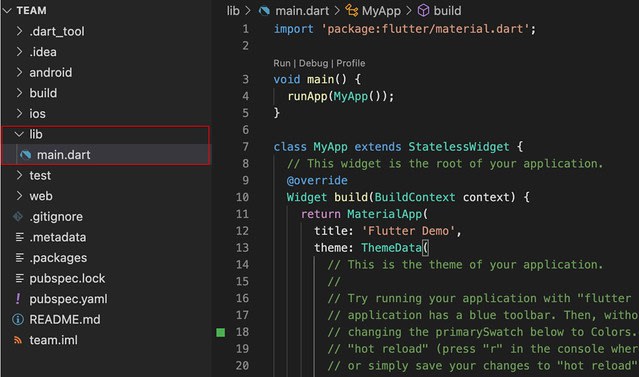Click the StatelessWidget class name in code

(x=459, y=147)
